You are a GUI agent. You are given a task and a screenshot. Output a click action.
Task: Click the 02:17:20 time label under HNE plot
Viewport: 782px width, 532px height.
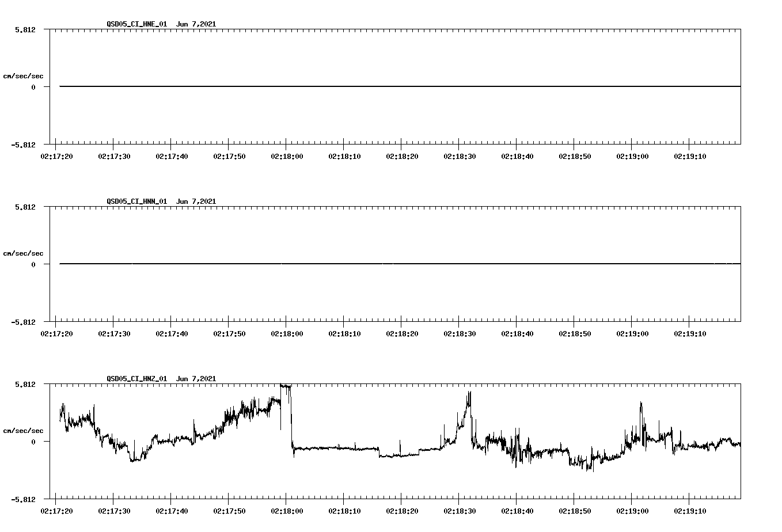(56, 157)
